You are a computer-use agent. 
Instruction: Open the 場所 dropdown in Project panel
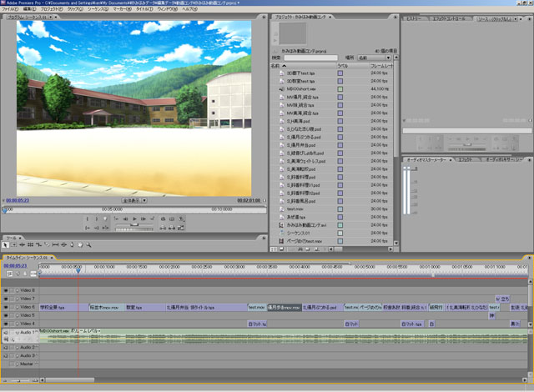click(387, 58)
